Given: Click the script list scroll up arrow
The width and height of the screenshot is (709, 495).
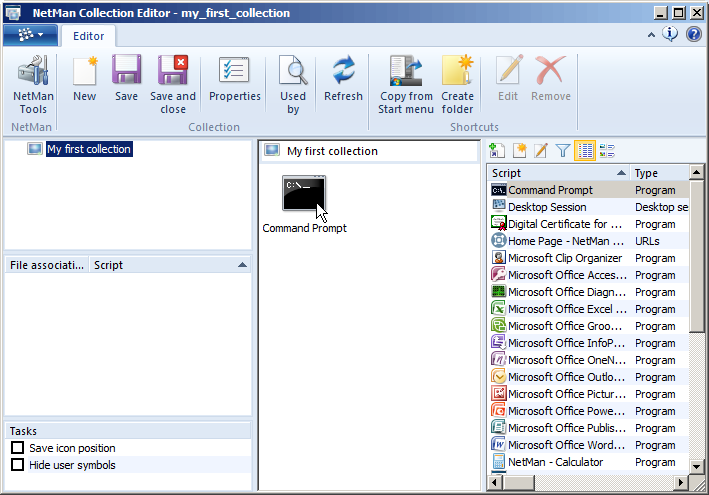Looking at the screenshot, I should pyautogui.click(x=696, y=172).
